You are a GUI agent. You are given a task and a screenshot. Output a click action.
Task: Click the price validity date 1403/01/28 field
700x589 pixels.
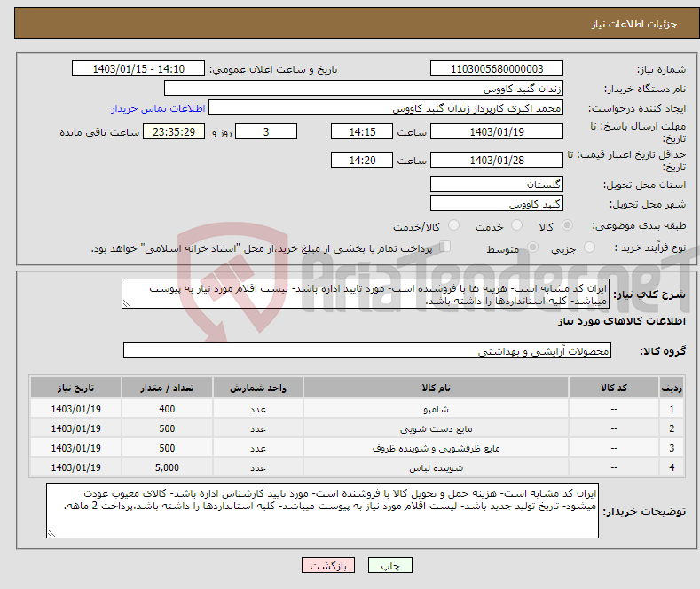497,160
